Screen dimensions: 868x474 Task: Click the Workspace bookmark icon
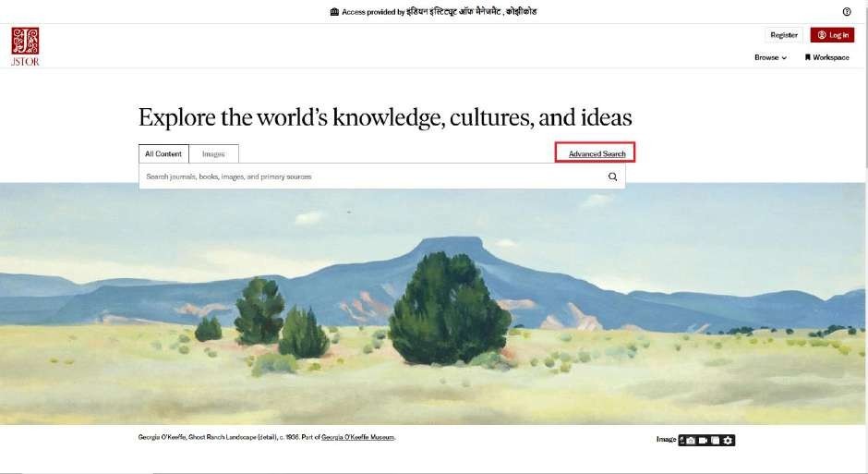point(808,57)
